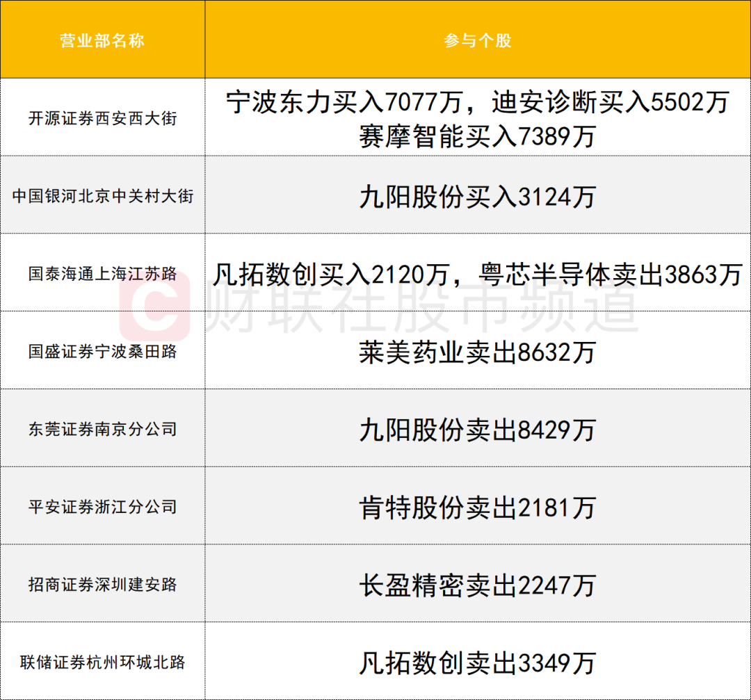Select the 联储证券杭州环城北路 cell
751x700 pixels.
coord(102,662)
